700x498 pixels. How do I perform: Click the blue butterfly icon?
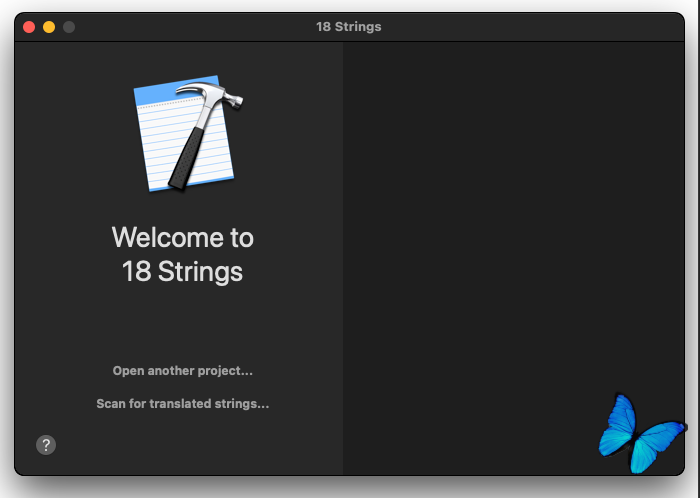pyautogui.click(x=642, y=433)
